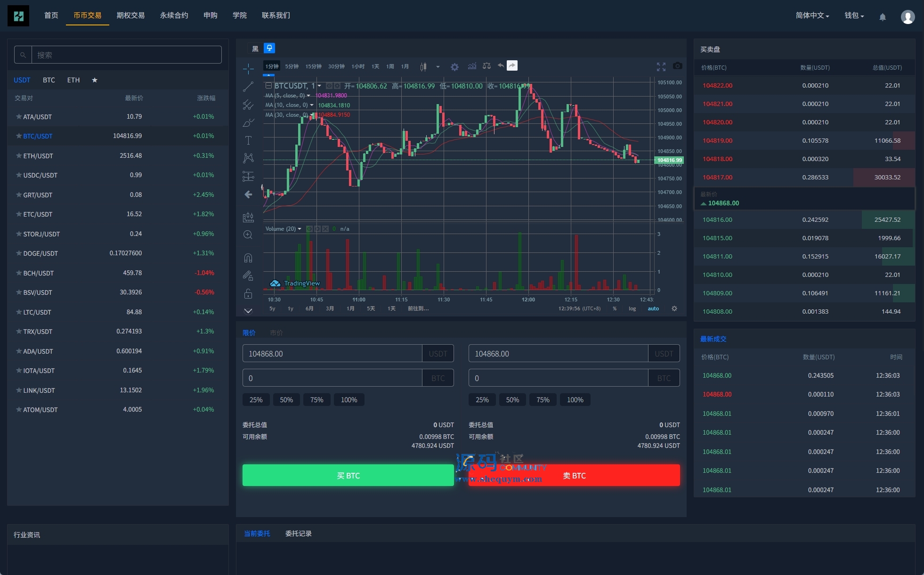Viewport: 924px width, 575px height.
Task: Select the trend line drawing tool
Action: click(248, 87)
